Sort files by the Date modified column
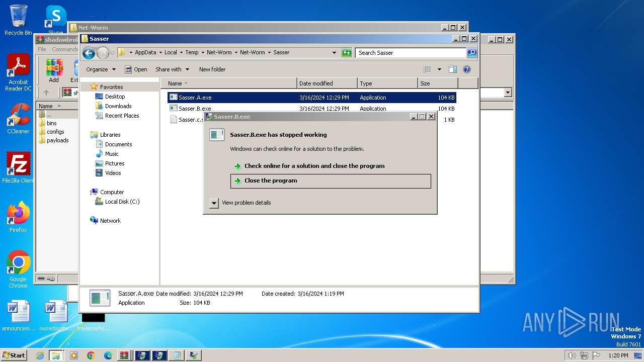The width and height of the screenshot is (644, 362). 327,83
